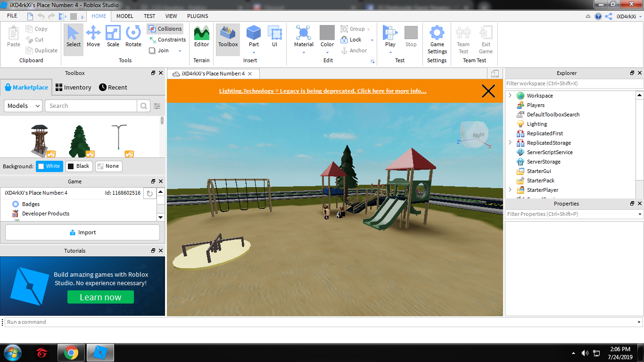This screenshot has height=362, width=644.
Task: Switch to the TEST ribbon tab
Action: click(x=149, y=16)
